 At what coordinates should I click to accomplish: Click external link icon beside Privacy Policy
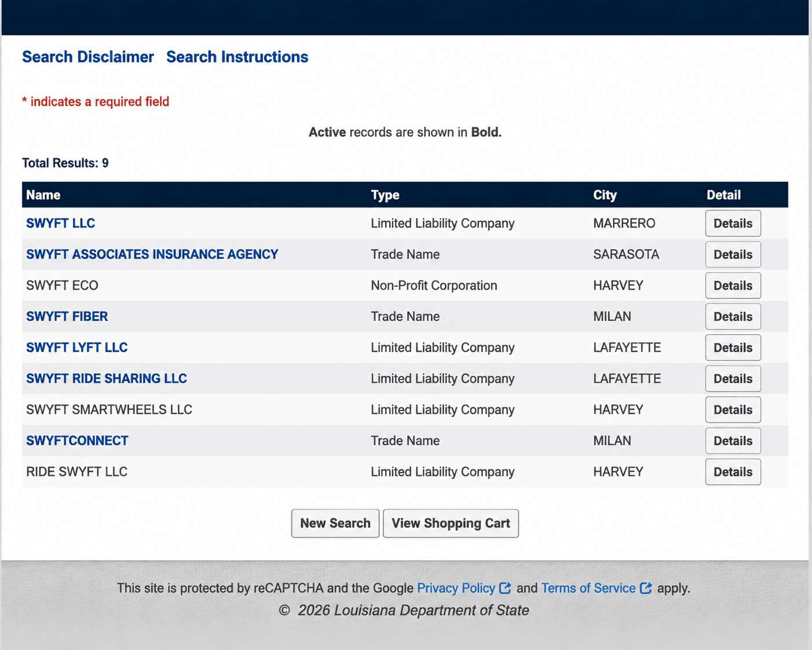[505, 588]
